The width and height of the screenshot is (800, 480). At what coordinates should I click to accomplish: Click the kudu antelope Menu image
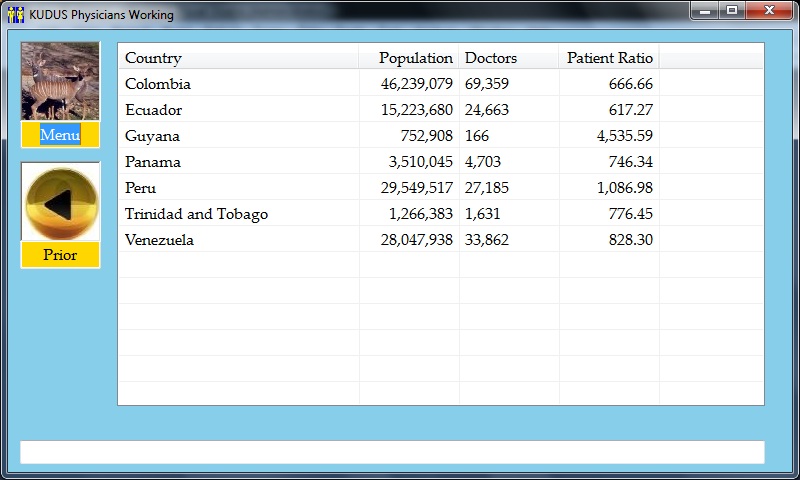point(60,81)
